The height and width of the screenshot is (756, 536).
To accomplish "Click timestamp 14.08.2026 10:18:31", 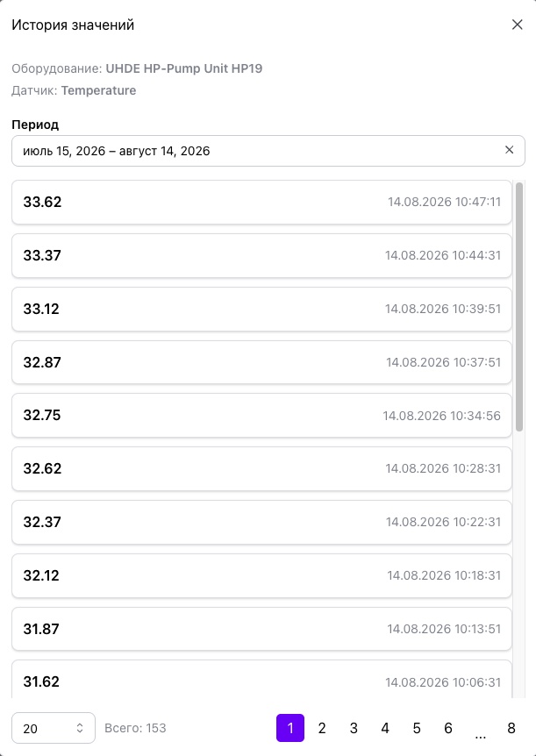I will (x=444, y=575).
